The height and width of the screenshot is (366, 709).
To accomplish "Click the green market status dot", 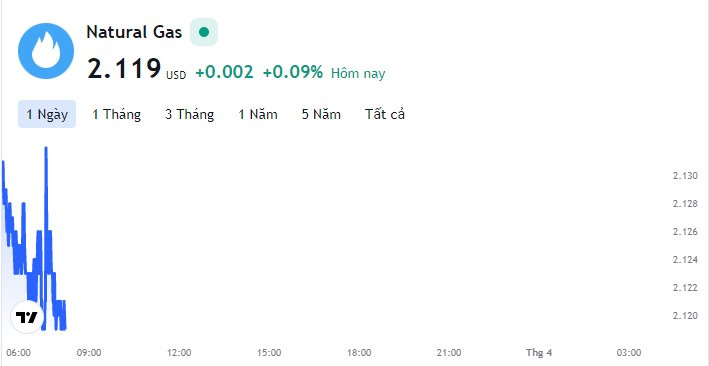I will click(x=204, y=32).
